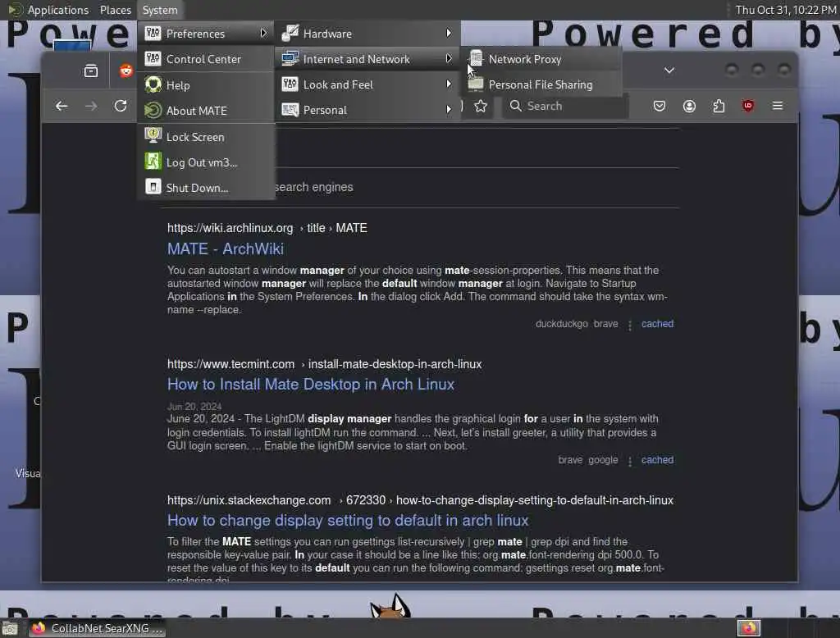
Task: Click the show desktop icon in bottom panel
Action: [x=10, y=628]
